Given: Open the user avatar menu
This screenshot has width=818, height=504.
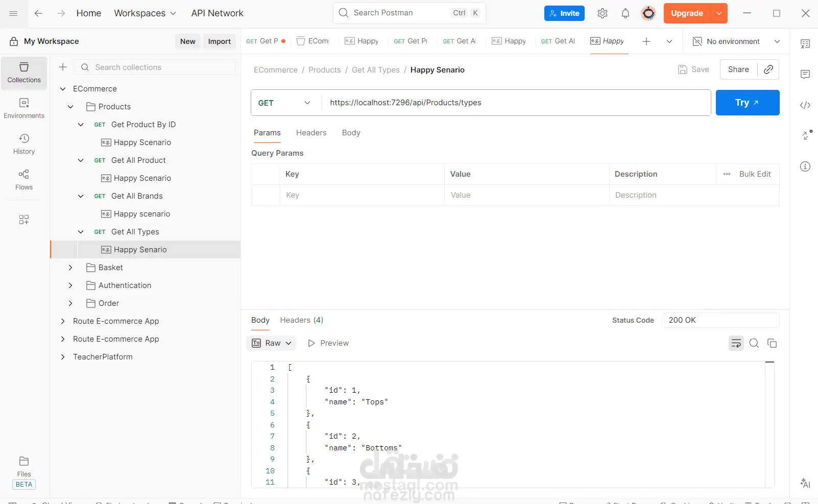Looking at the screenshot, I should pyautogui.click(x=648, y=13).
